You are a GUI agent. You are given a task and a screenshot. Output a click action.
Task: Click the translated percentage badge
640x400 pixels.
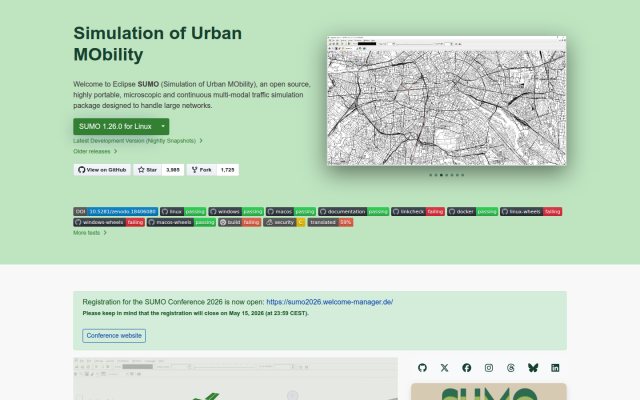pos(331,222)
